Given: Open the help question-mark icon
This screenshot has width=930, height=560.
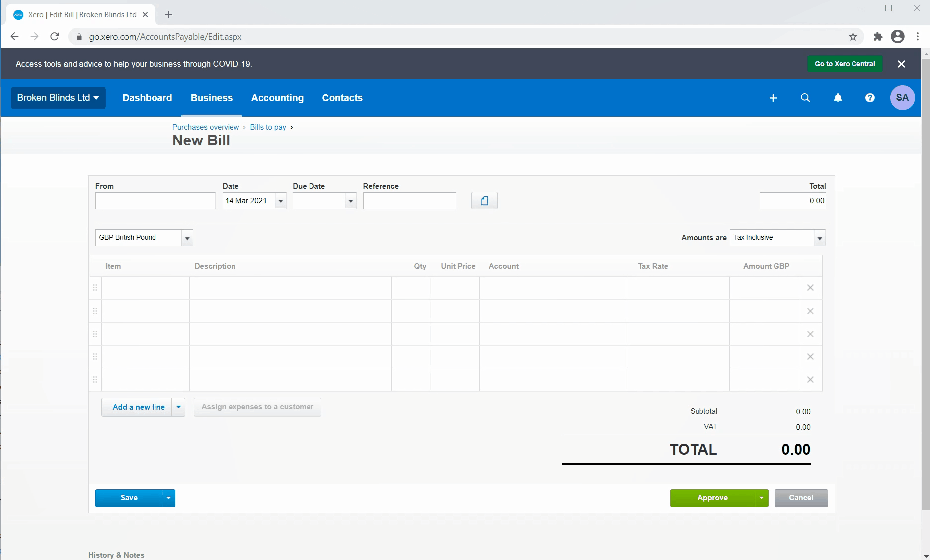Looking at the screenshot, I should [870, 98].
